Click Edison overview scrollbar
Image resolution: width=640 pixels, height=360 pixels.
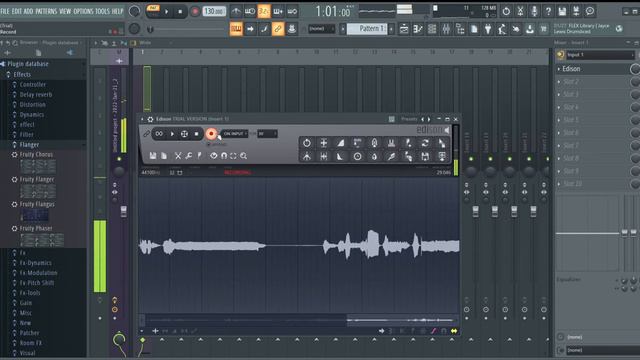(x=300, y=320)
